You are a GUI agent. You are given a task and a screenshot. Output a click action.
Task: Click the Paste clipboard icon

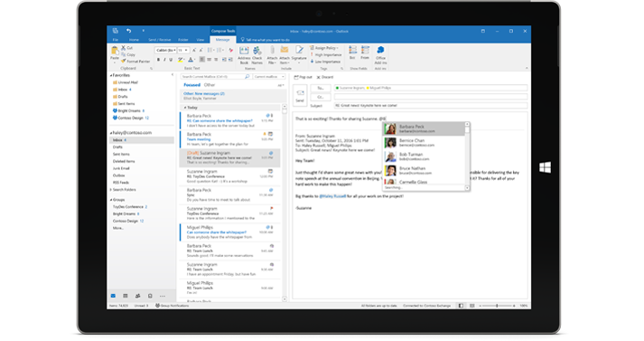click(115, 51)
